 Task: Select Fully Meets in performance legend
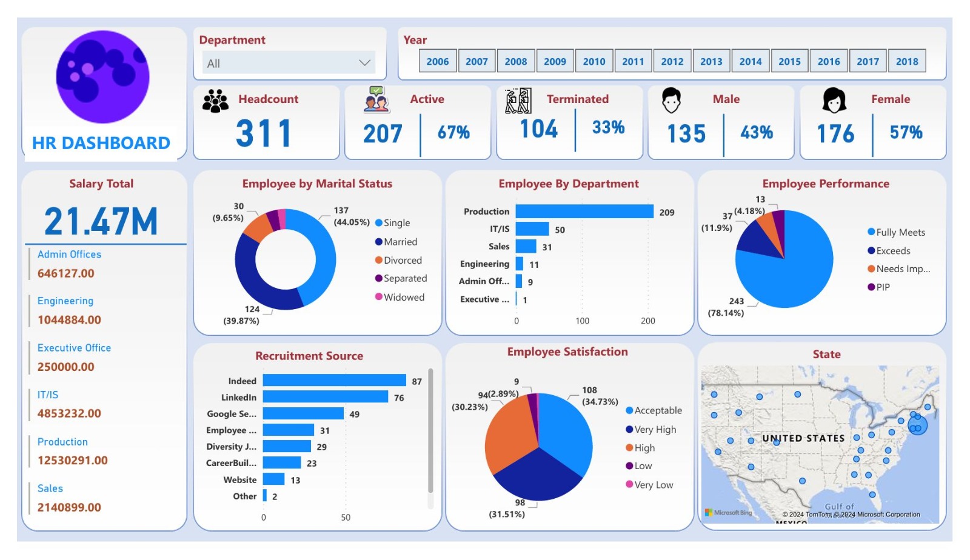pos(900,232)
